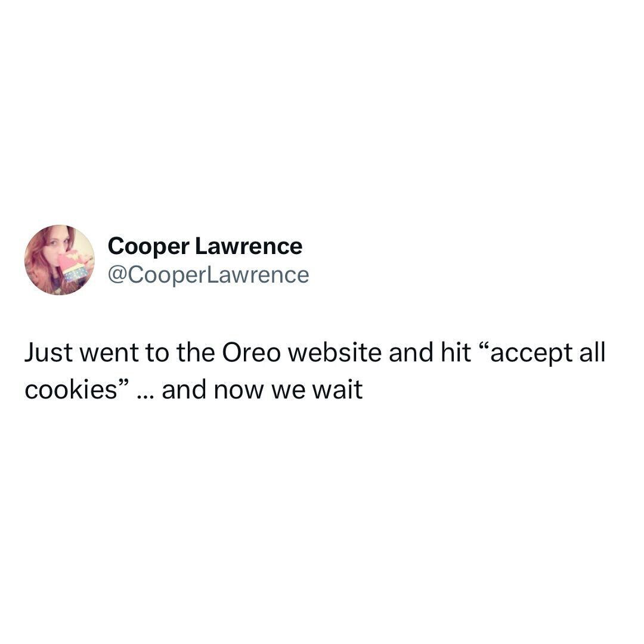The width and height of the screenshot is (644, 644).
Task: Click the closing quotation mark after cookies
Action: pos(125,384)
